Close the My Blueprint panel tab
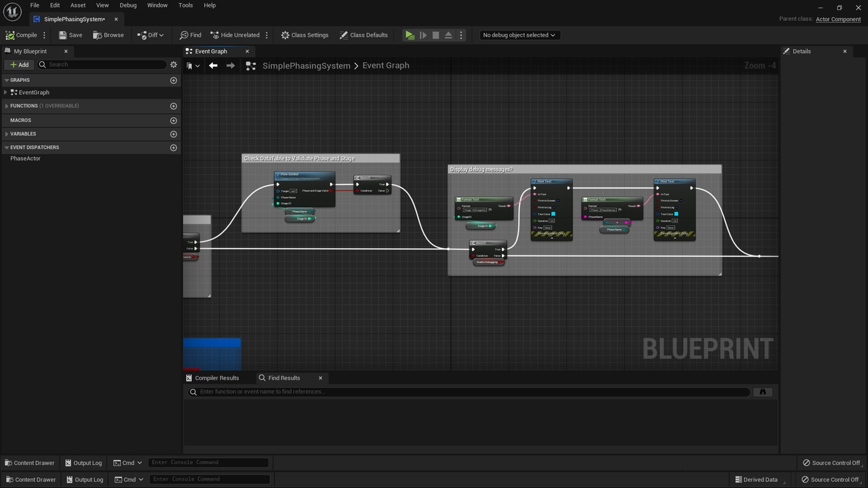Image resolution: width=868 pixels, height=488 pixels. (x=66, y=52)
